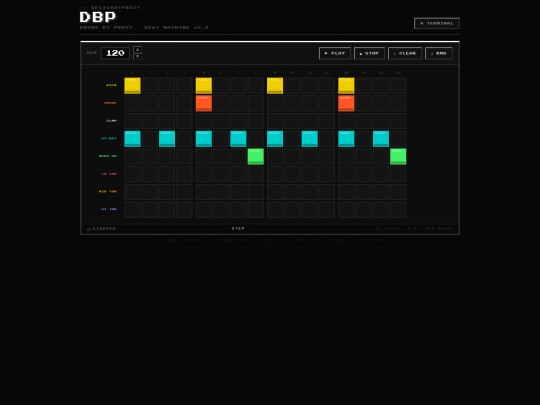Screen dimensions: 540x405
Task: Click the cyan HI-HAT track label
Action: [109, 138]
